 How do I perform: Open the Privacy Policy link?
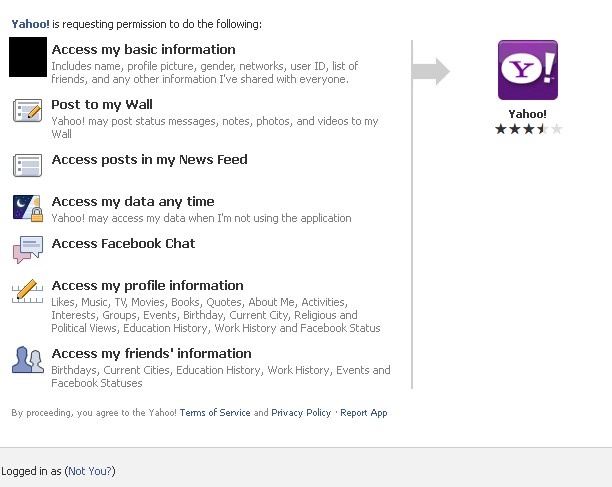click(x=301, y=413)
